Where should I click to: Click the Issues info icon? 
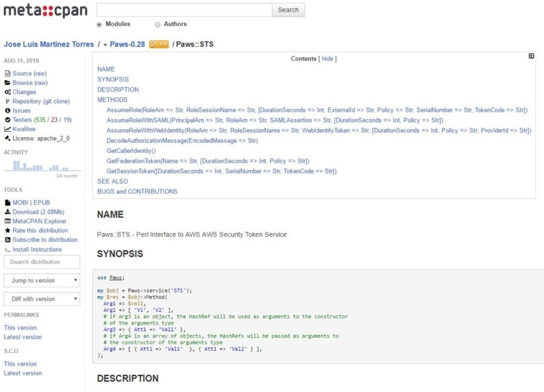(8, 111)
